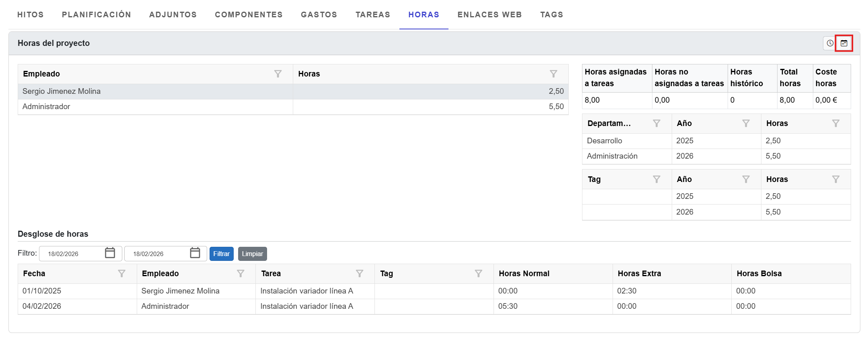The height and width of the screenshot is (341, 868).
Task: Open filter for Horas column in employee table
Action: pyautogui.click(x=553, y=74)
